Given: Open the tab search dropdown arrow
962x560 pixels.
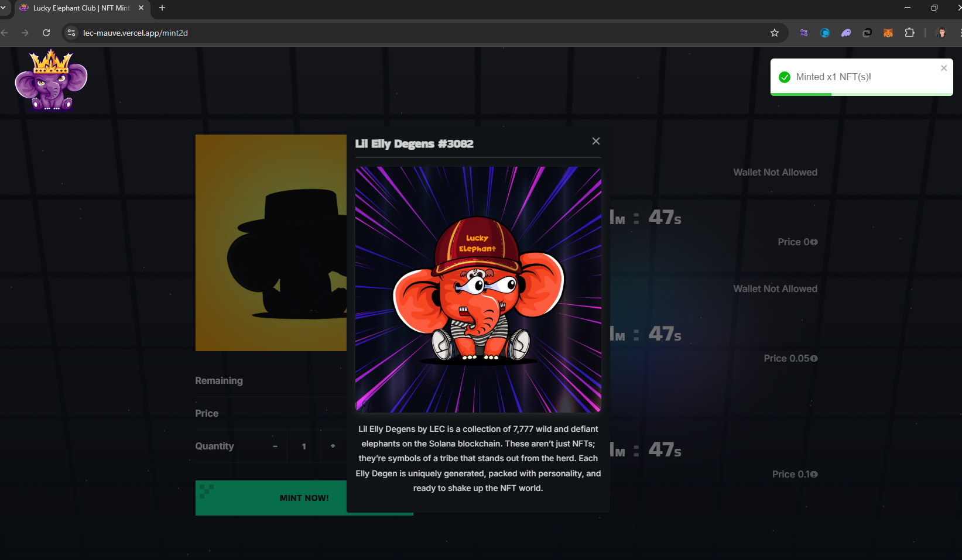Looking at the screenshot, I should (3, 8).
